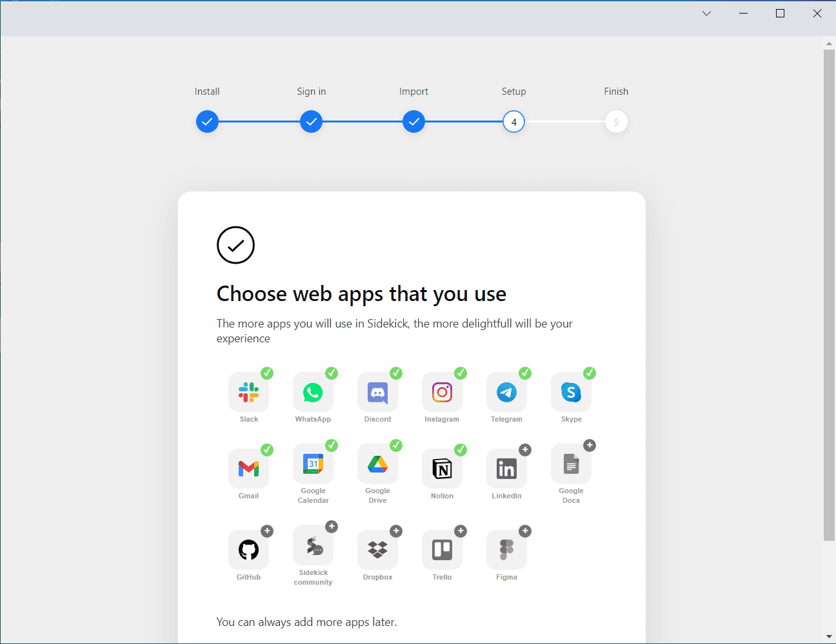
Task: Toggle Telegram's green check badge
Action: click(x=525, y=373)
